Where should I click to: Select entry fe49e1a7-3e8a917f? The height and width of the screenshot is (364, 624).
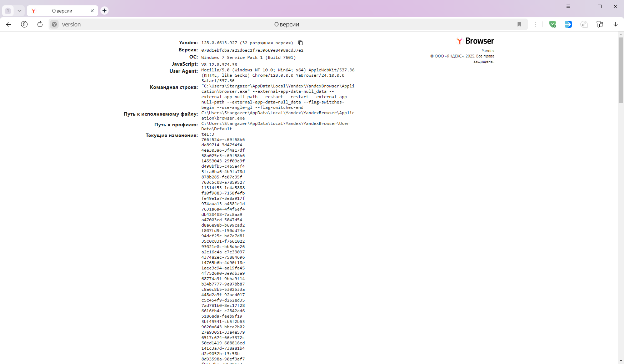pos(223,198)
